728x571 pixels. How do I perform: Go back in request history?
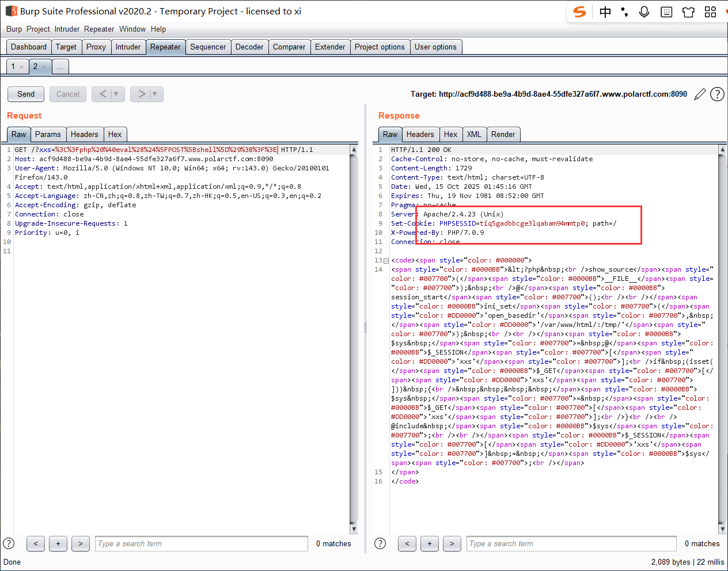point(103,94)
